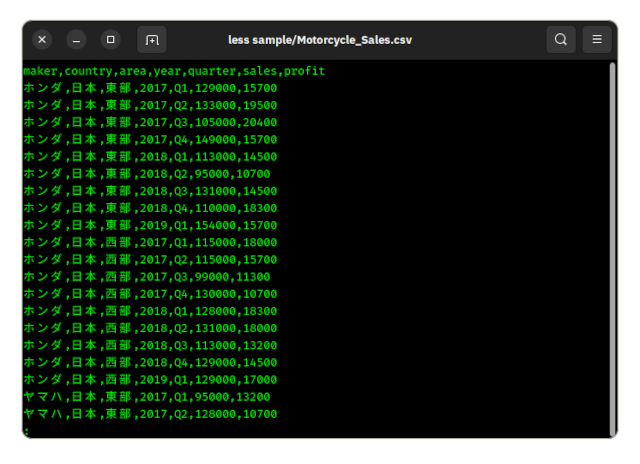Open the hamburger main menu
The width and height of the screenshot is (640, 464).
click(x=597, y=40)
